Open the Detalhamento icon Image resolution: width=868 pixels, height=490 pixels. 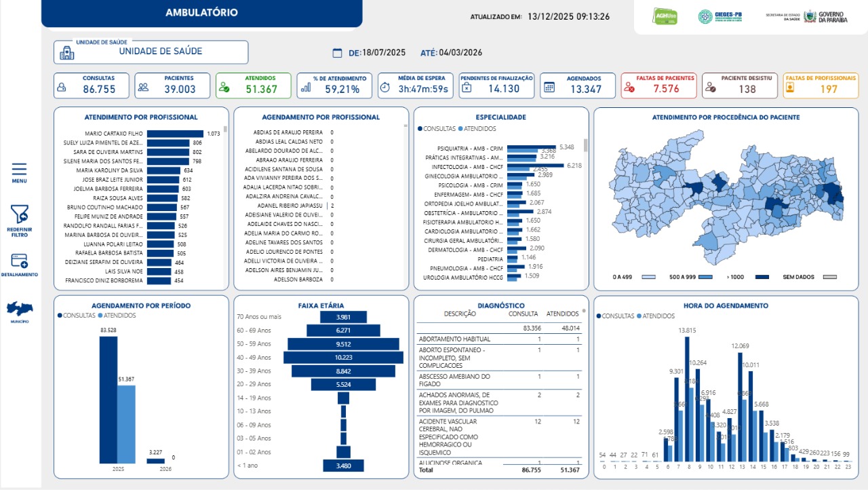pos(19,261)
